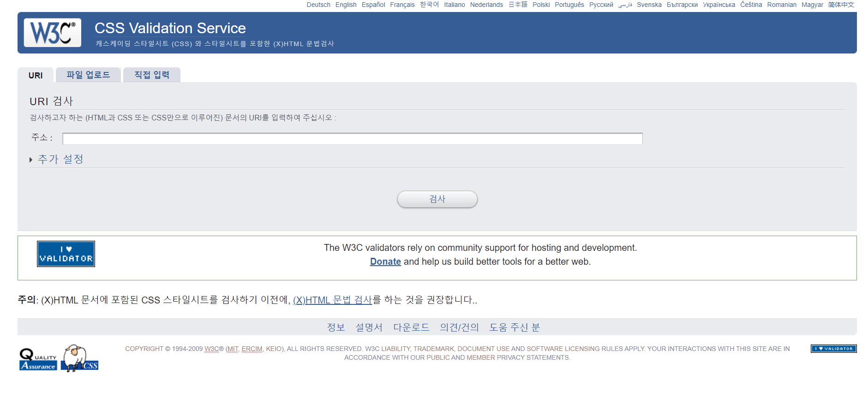The height and width of the screenshot is (410, 868).
Task: Switch language to English
Action: [x=346, y=5]
